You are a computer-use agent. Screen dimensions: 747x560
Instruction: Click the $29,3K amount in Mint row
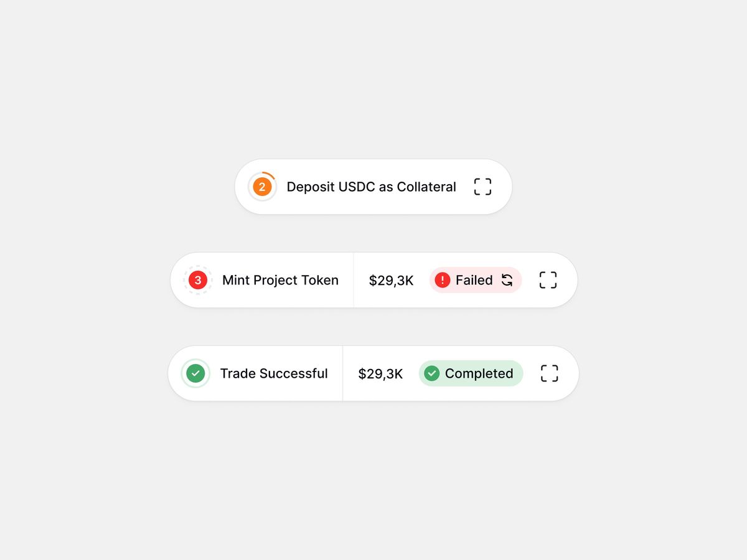[391, 281]
